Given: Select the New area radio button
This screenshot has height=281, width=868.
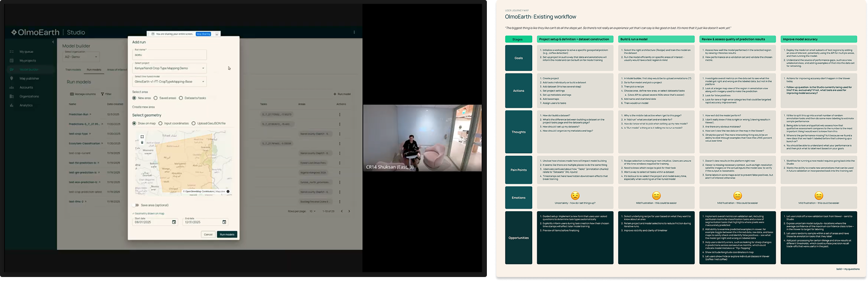Looking at the screenshot, I should pyautogui.click(x=134, y=98).
